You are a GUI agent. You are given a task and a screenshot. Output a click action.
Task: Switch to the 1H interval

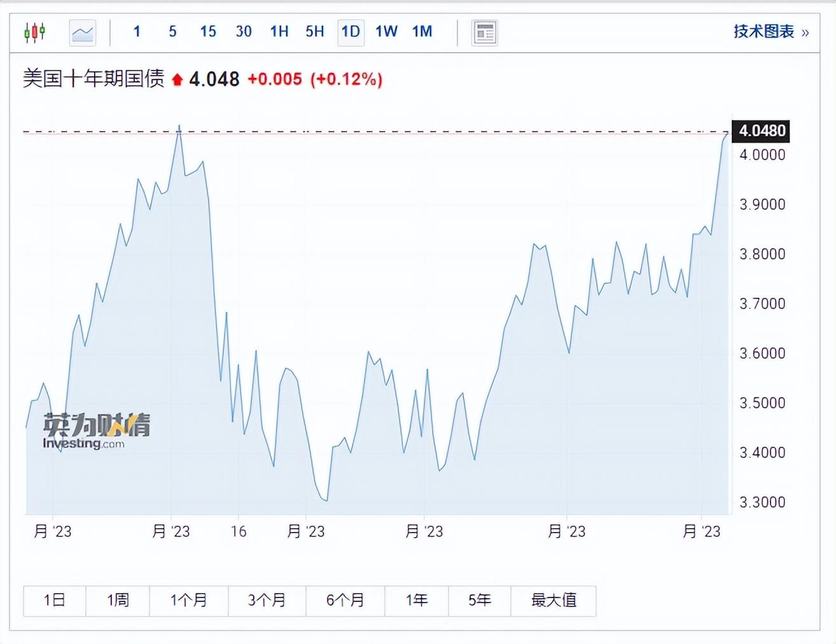[279, 31]
